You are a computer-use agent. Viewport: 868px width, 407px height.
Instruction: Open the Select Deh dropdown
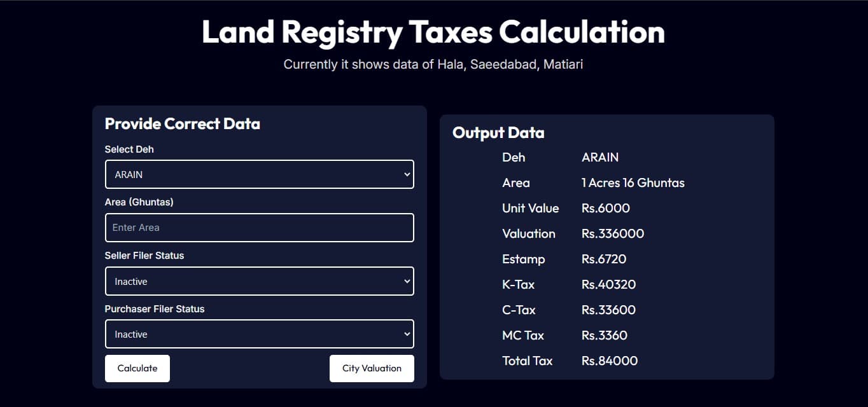(259, 174)
